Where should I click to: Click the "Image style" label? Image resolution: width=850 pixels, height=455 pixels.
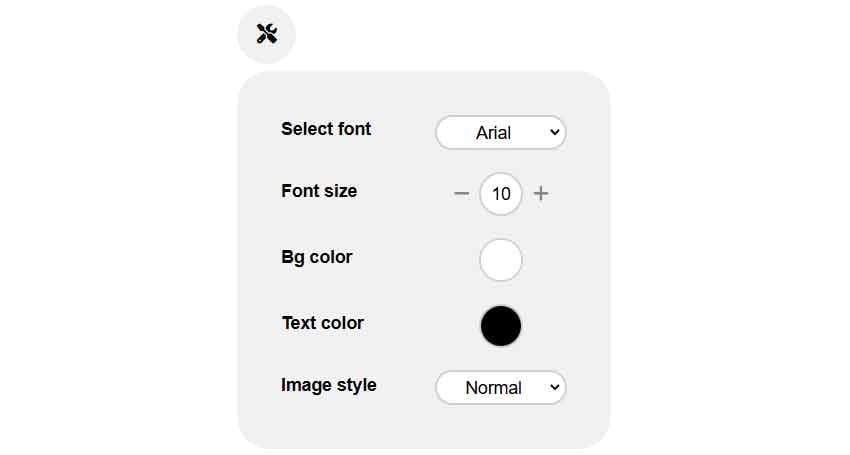coord(329,385)
